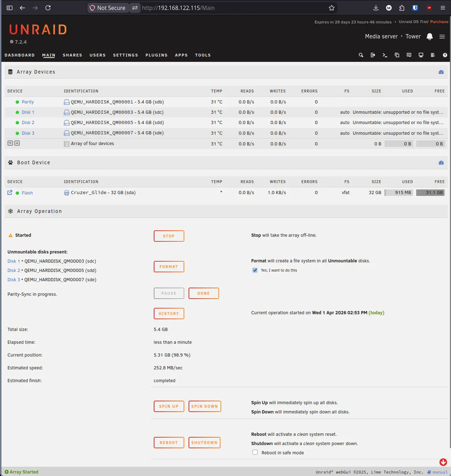Open the hamburger menu beside bell
Viewport: 451px width, 476px height.
(x=442, y=37)
